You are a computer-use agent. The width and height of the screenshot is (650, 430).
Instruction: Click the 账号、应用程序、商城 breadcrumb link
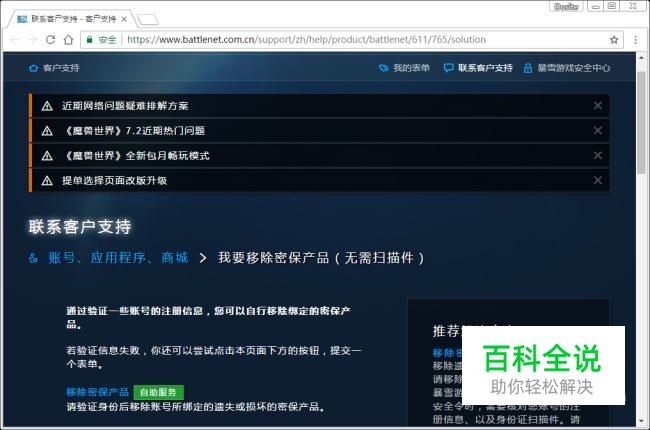pyautogui.click(x=119, y=258)
